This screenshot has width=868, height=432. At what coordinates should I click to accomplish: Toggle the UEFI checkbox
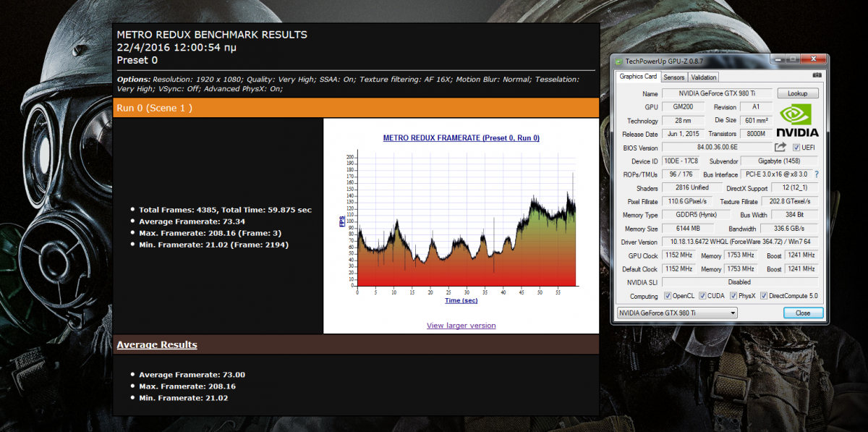796,148
